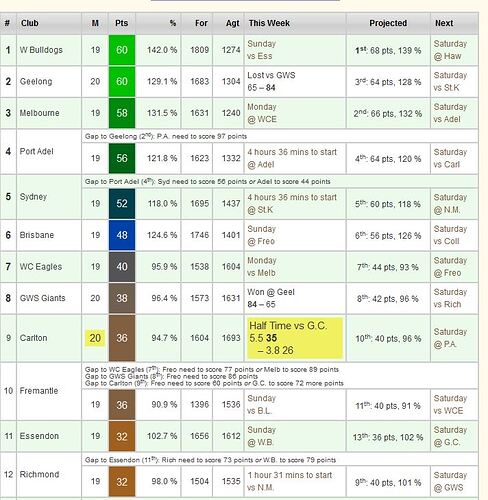Click Carlton's highlighted 20 matches cell
Screen dimensions: 488x500
(95, 338)
